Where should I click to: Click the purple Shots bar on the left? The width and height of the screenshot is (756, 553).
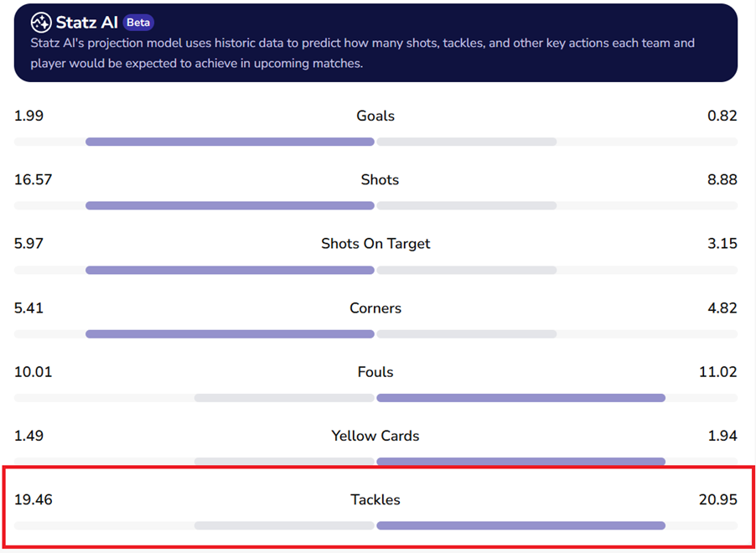[230, 206]
